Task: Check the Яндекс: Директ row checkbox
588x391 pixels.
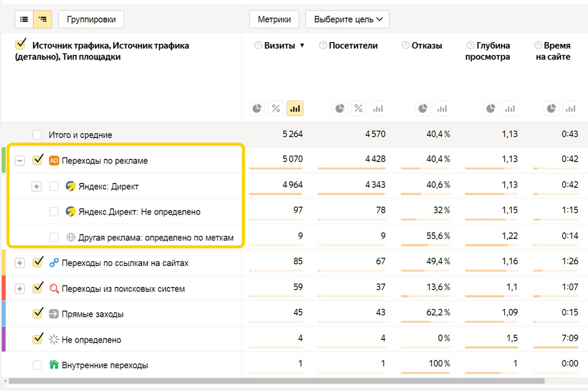Action: click(x=54, y=187)
